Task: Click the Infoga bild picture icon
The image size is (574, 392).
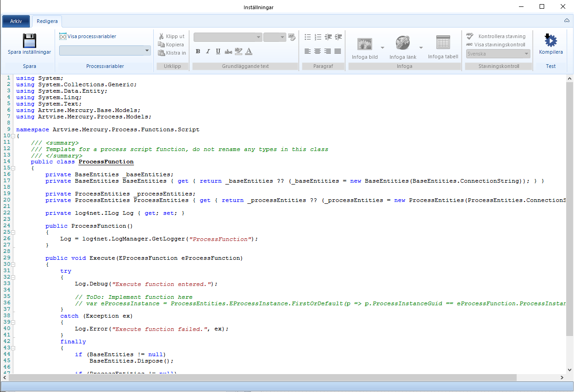Action: point(365,44)
